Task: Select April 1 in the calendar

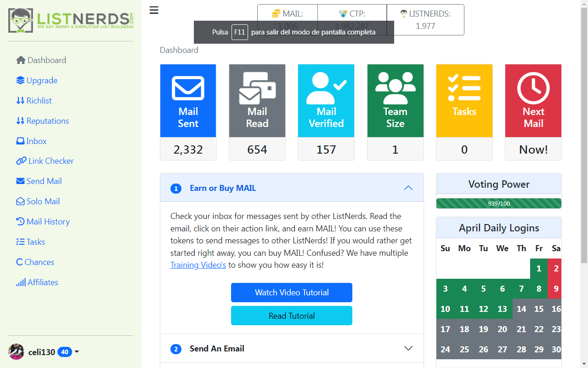Action: (x=539, y=269)
